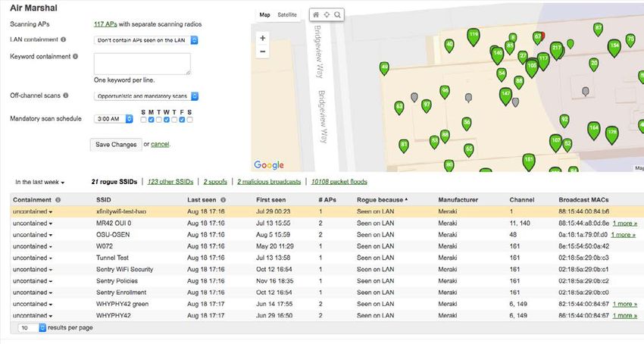This screenshot has height=344, width=644.
Task: Click '1 more' link in MR42 OUI 0 row
Action: [625, 224]
